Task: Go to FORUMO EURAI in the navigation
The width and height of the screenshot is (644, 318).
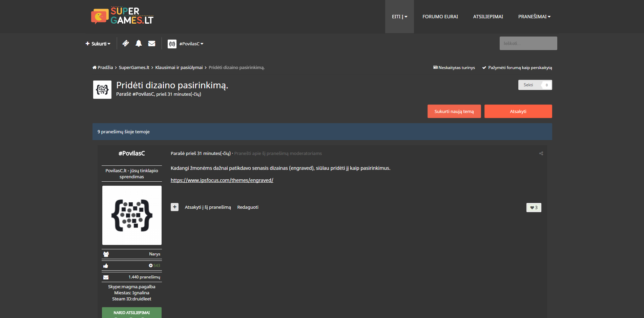Action: [x=440, y=17]
